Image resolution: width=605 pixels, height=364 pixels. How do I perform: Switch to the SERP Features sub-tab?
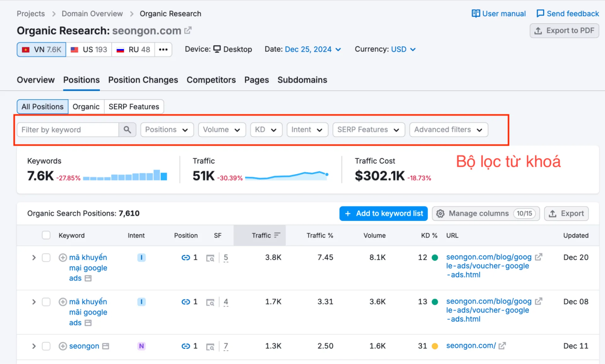tap(134, 107)
